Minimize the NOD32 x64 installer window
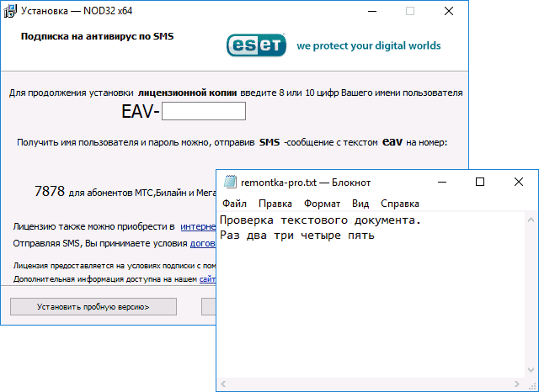The image size is (539, 392). tap(372, 11)
